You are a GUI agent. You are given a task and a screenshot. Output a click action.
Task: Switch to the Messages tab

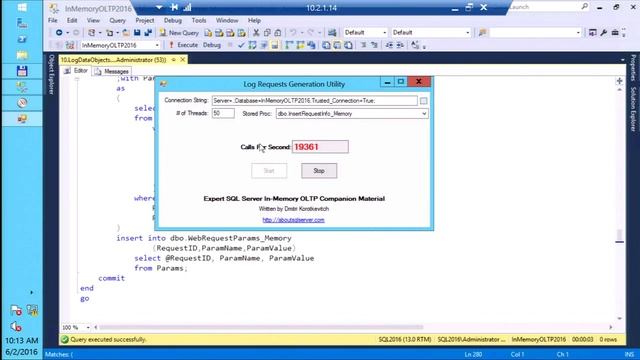(x=112, y=71)
